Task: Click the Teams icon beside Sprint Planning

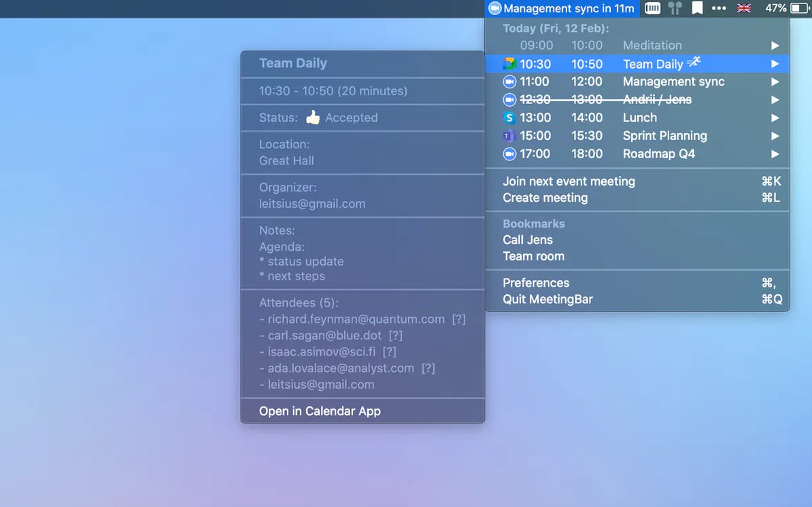Action: (x=509, y=136)
